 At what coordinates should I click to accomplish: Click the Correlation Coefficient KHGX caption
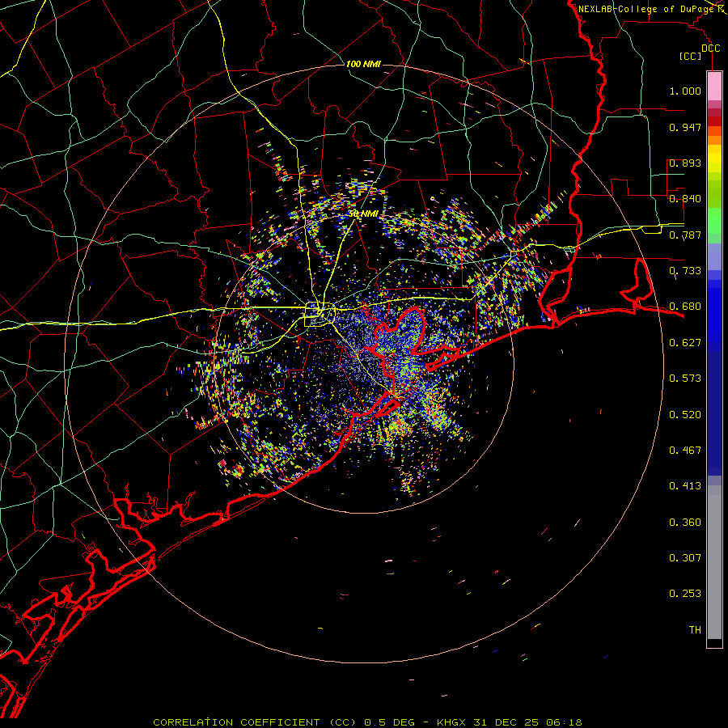[x=367, y=722]
